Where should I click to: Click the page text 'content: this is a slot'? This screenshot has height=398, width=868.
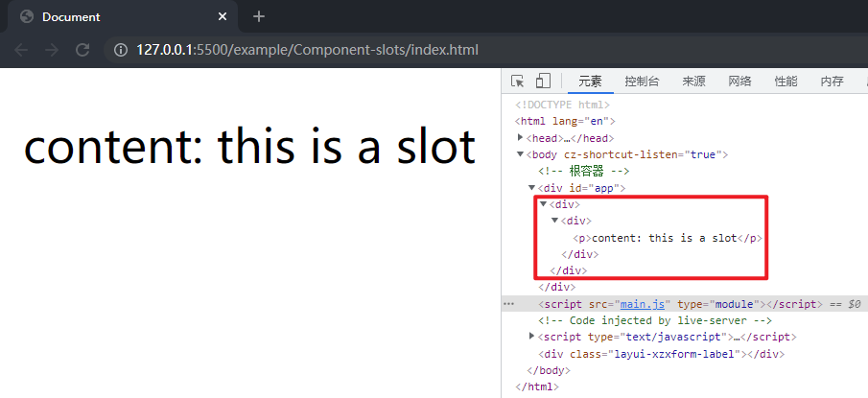pyautogui.click(x=250, y=147)
